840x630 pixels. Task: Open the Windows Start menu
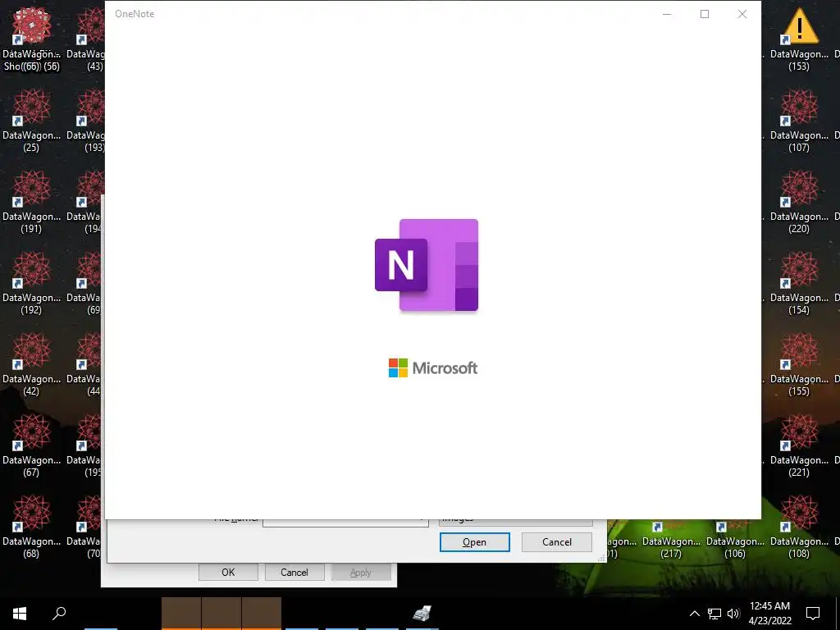[20, 614]
